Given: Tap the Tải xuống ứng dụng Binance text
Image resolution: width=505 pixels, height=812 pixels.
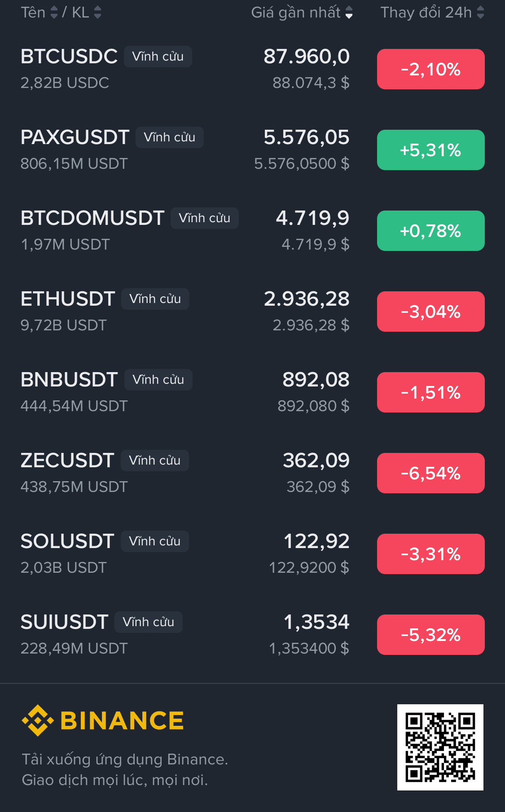Looking at the screenshot, I should point(125,759).
